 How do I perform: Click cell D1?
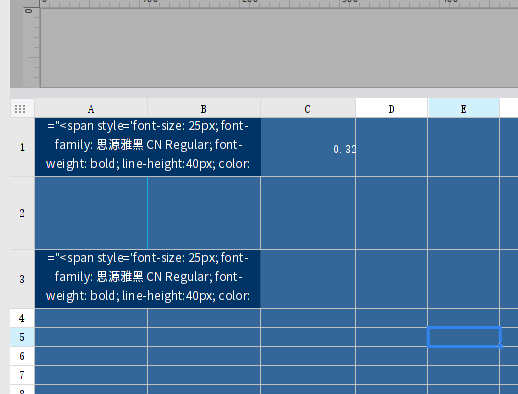pyautogui.click(x=392, y=147)
